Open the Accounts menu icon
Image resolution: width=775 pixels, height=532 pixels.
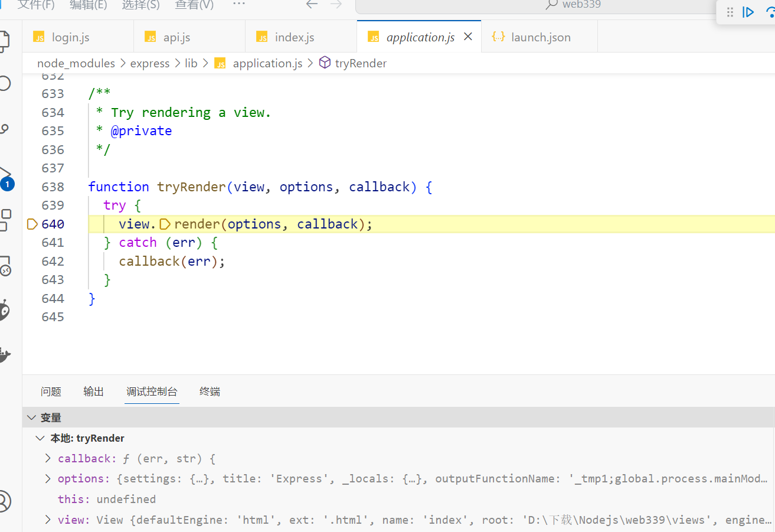pyautogui.click(x=5, y=501)
